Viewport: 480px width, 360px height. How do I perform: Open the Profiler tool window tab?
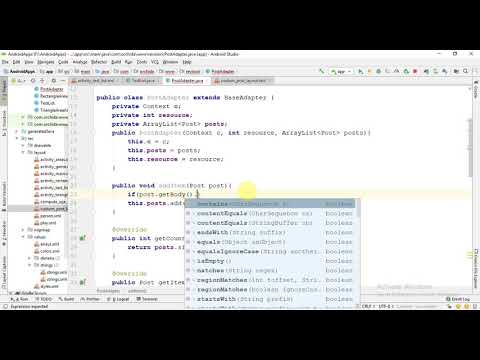coord(90,299)
